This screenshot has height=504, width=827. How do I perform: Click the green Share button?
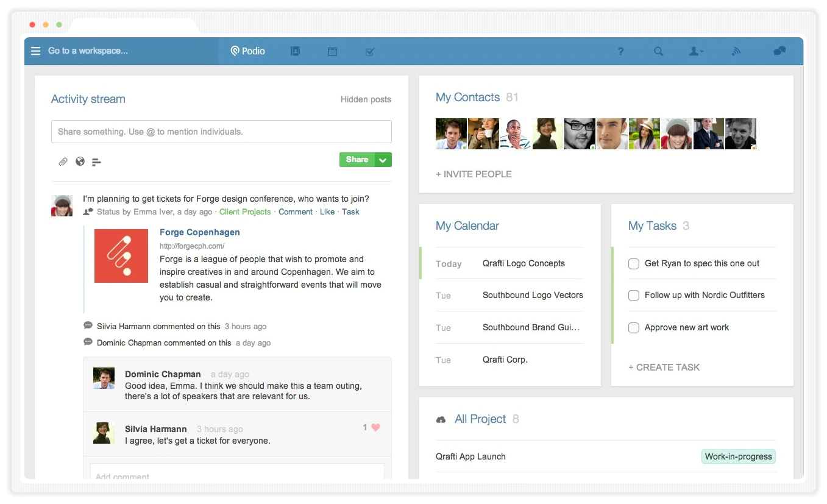coord(357,160)
